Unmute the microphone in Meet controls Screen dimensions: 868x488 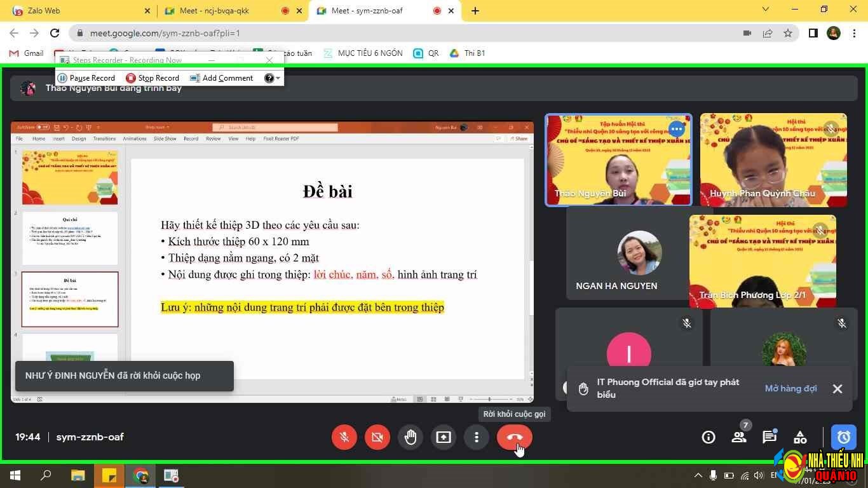pos(344,437)
